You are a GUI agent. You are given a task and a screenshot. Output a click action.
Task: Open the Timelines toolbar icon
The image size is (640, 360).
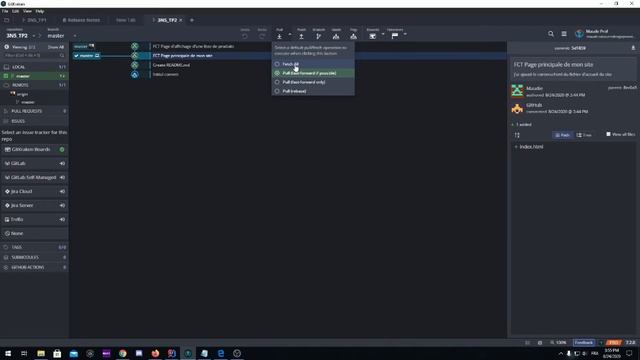pyautogui.click(x=395, y=36)
